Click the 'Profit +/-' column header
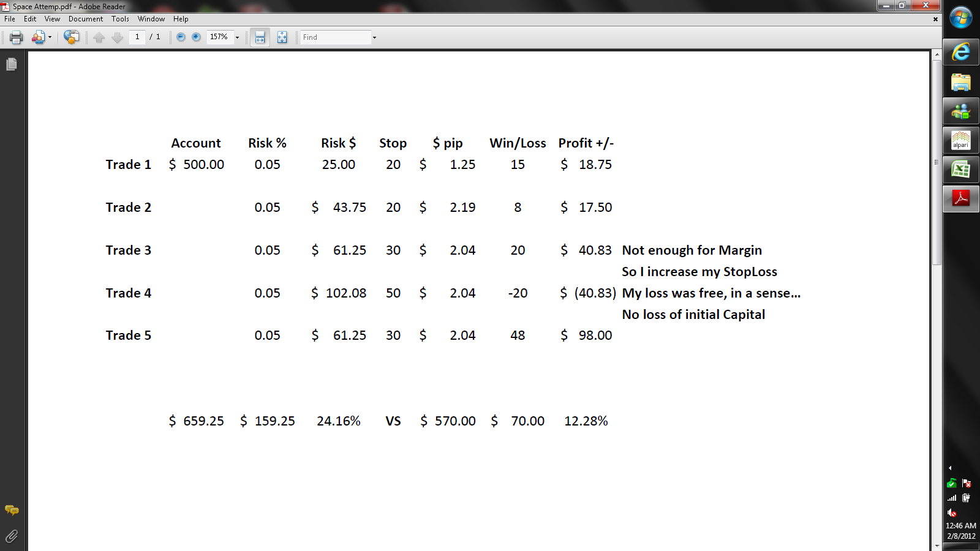Image resolution: width=980 pixels, height=551 pixels. tap(586, 143)
